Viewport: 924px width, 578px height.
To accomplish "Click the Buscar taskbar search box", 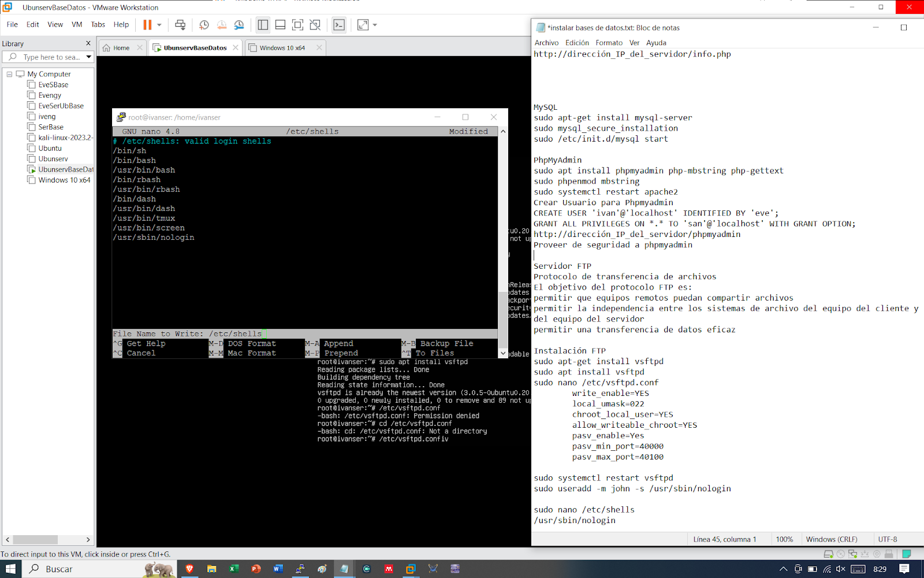I will tap(99, 569).
